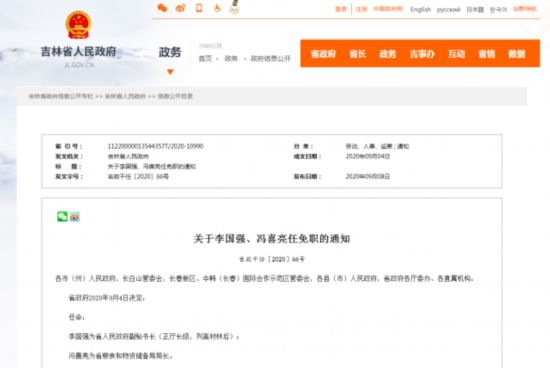Click the mobile phone icon

coord(199,8)
